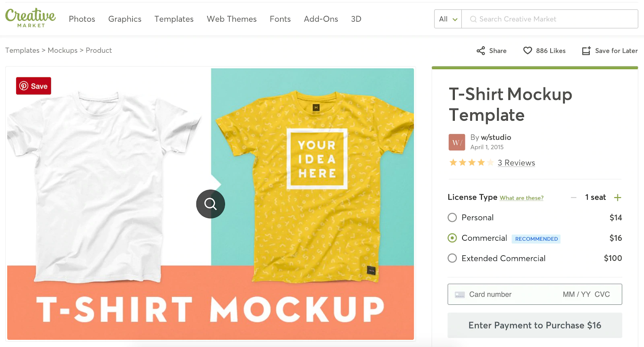Screen dimensions: 644x347
Task: Go to the Graphics menu
Action: click(x=125, y=19)
